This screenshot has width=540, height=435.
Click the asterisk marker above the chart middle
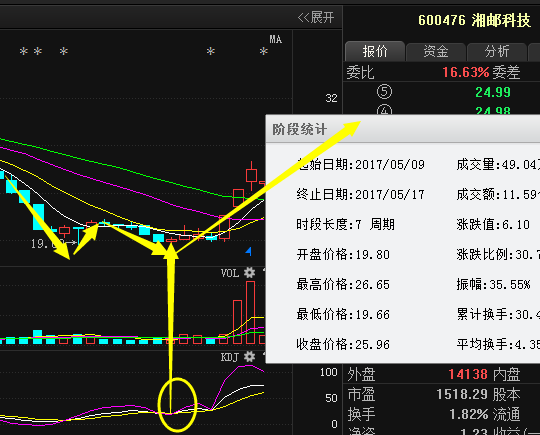coord(211,52)
